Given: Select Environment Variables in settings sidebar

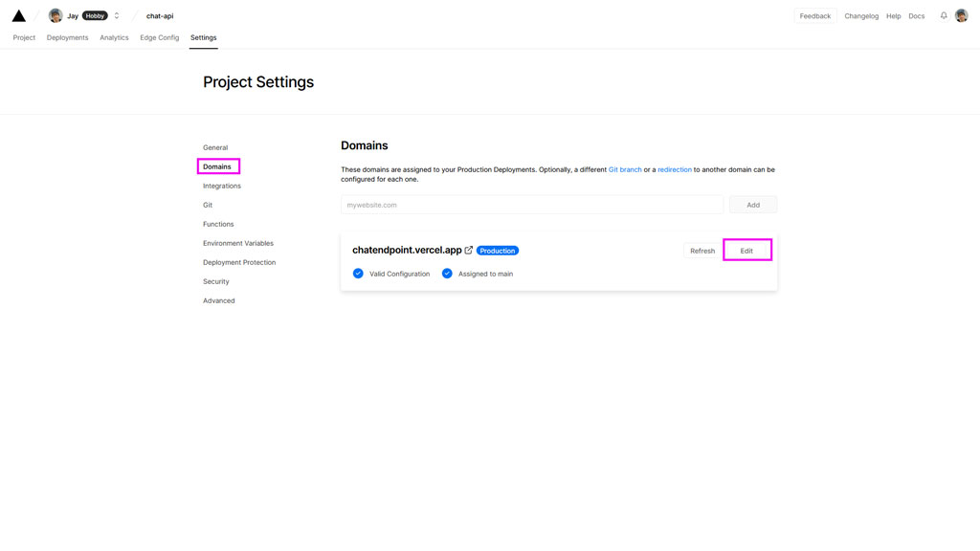Looking at the screenshot, I should click(x=236, y=243).
